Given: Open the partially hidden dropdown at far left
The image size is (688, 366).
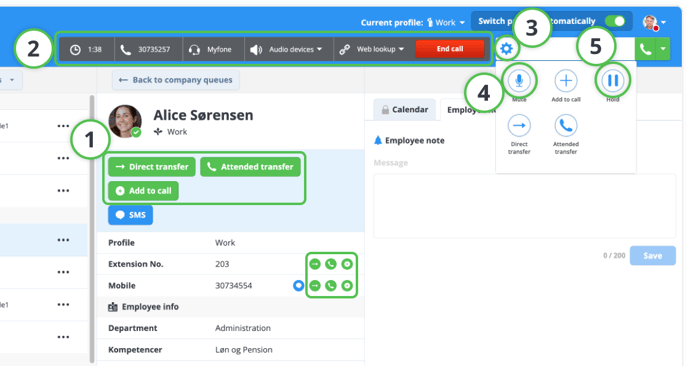Looking at the screenshot, I should [x=10, y=80].
